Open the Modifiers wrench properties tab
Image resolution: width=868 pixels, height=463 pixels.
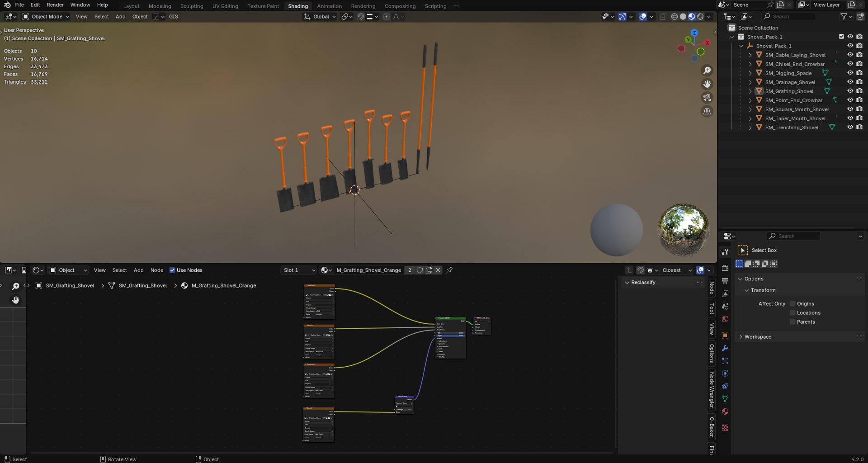pyautogui.click(x=725, y=348)
